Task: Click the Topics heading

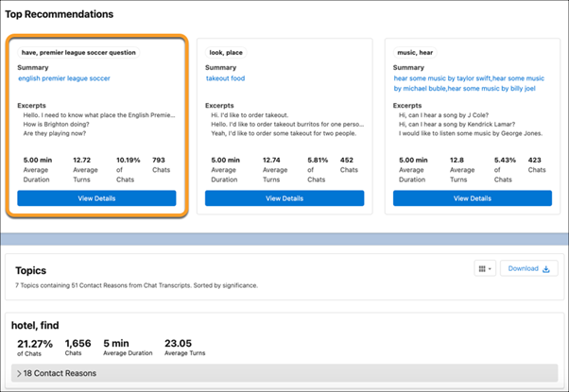Action: (x=31, y=270)
